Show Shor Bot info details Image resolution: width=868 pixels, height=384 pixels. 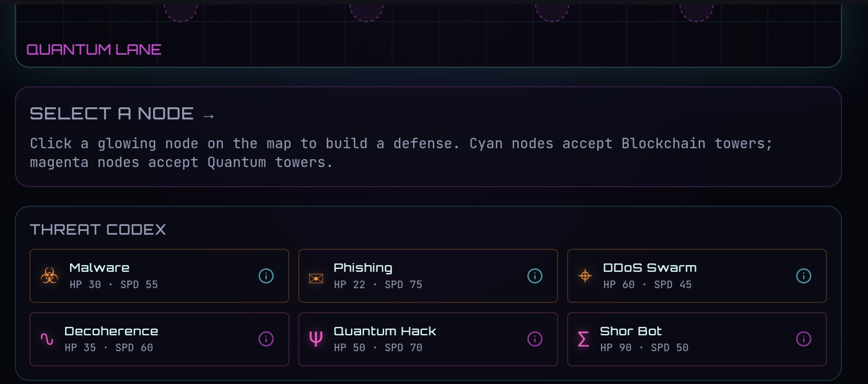tap(804, 339)
